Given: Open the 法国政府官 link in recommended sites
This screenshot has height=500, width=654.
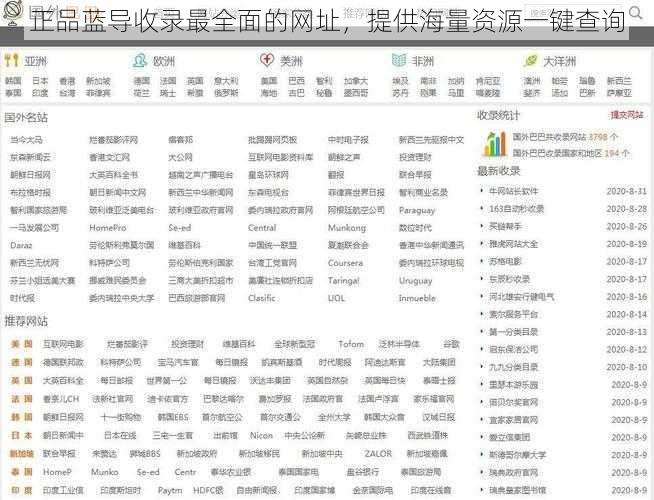Looking at the screenshot, I should point(323,399).
